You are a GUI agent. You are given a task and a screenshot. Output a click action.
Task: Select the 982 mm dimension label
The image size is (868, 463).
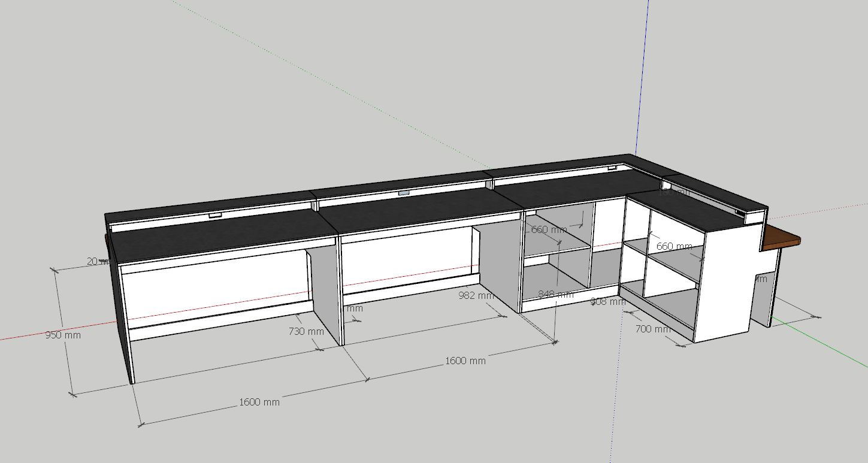(476, 295)
